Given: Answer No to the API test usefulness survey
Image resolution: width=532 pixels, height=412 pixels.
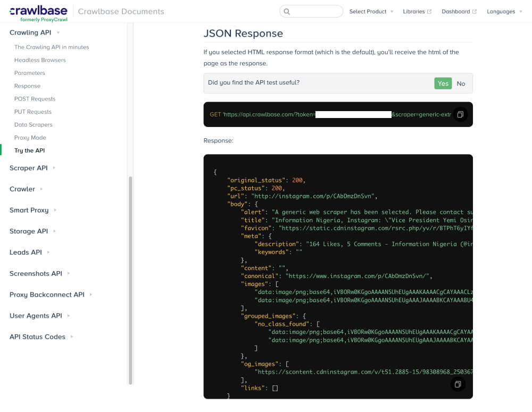Looking at the screenshot, I should [461, 83].
